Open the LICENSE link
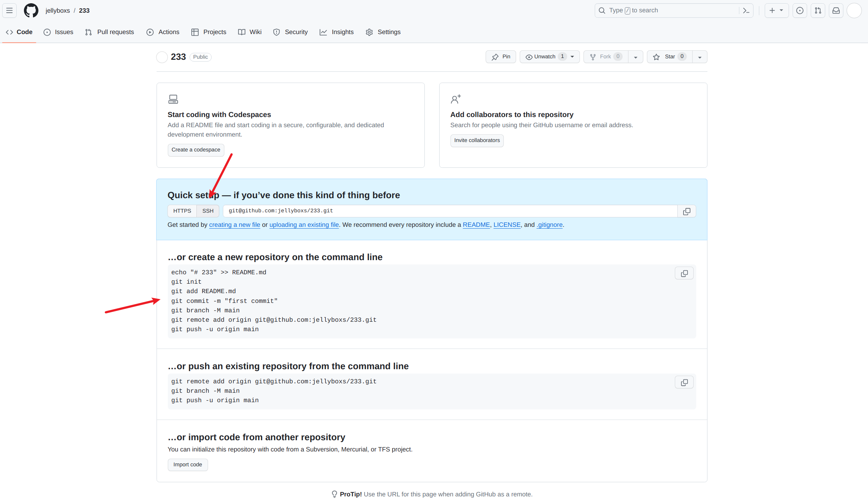 [x=507, y=225]
